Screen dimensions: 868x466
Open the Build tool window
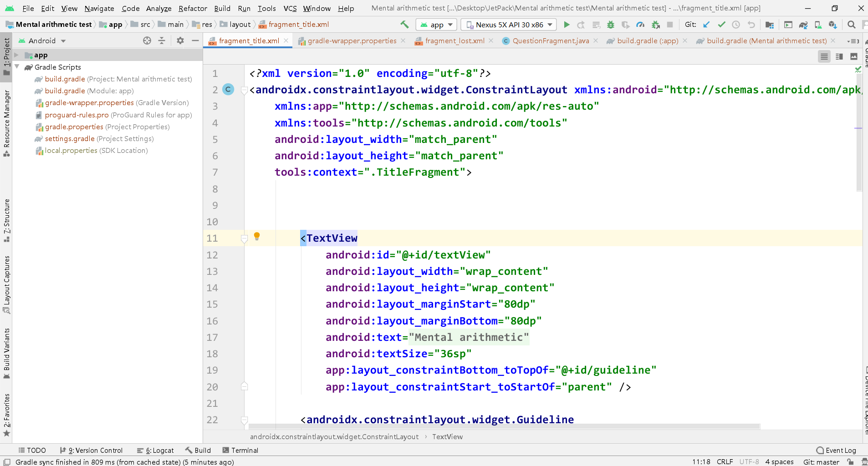coord(198,450)
